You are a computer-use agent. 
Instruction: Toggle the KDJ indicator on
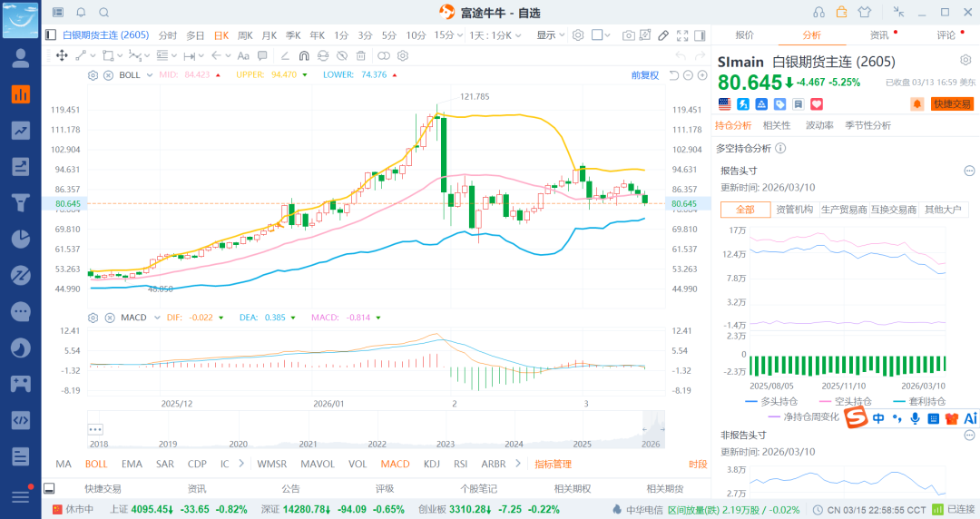coord(432,464)
